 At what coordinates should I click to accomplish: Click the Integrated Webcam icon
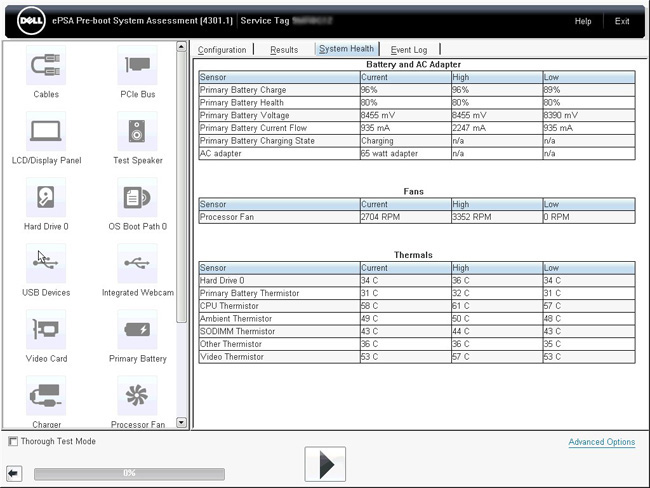tap(137, 264)
